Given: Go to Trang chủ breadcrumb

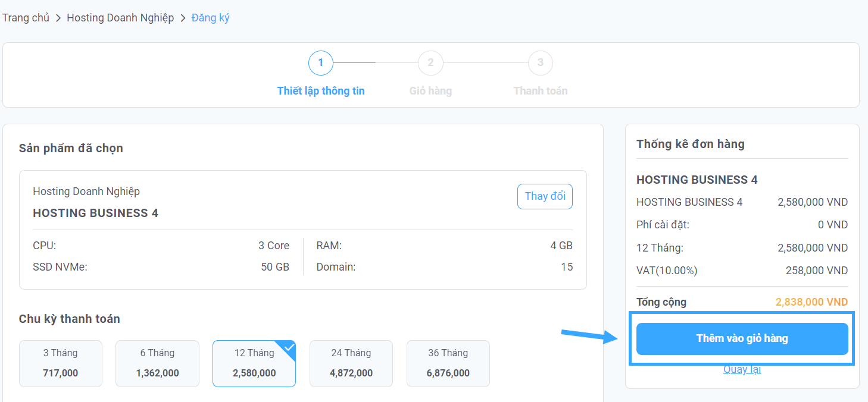Looking at the screenshot, I should (x=26, y=18).
